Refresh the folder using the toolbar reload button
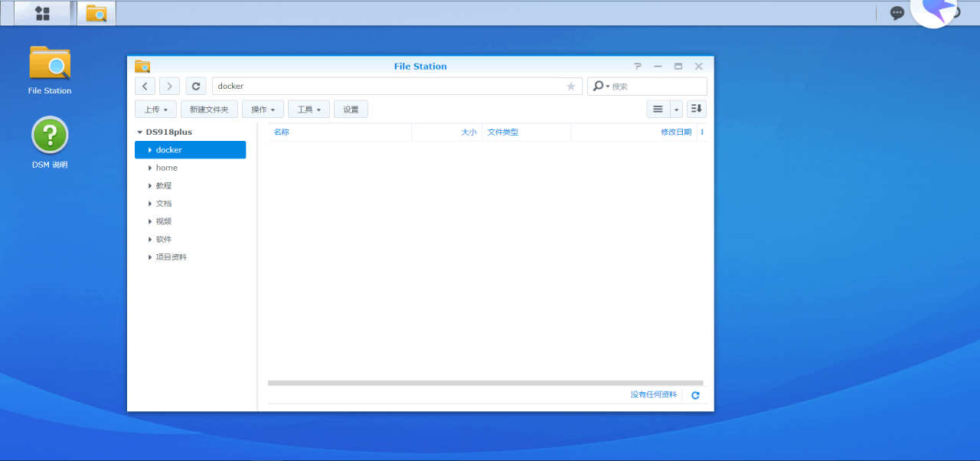The image size is (980, 461). (196, 87)
